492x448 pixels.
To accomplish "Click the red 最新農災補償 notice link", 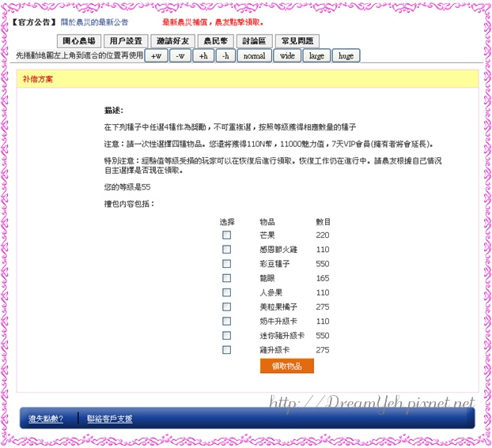I will tap(213, 22).
